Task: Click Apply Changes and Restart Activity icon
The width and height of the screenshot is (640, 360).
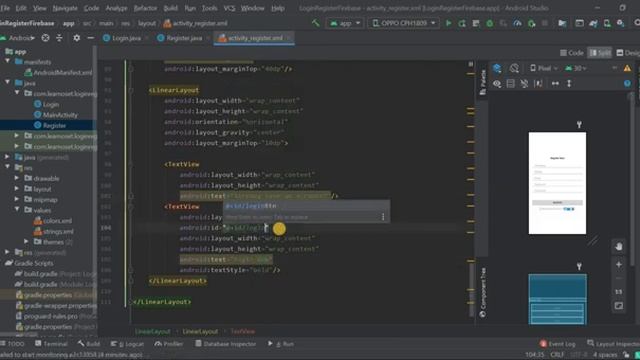Action: click(462, 23)
